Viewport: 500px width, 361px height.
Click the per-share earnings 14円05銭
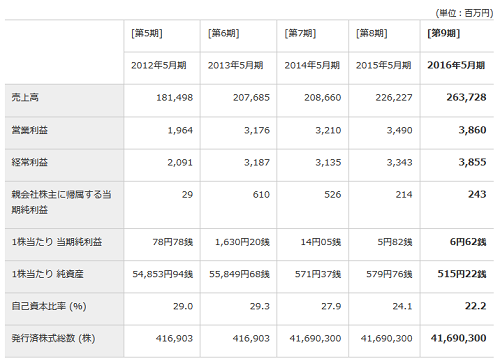pyautogui.click(x=321, y=242)
